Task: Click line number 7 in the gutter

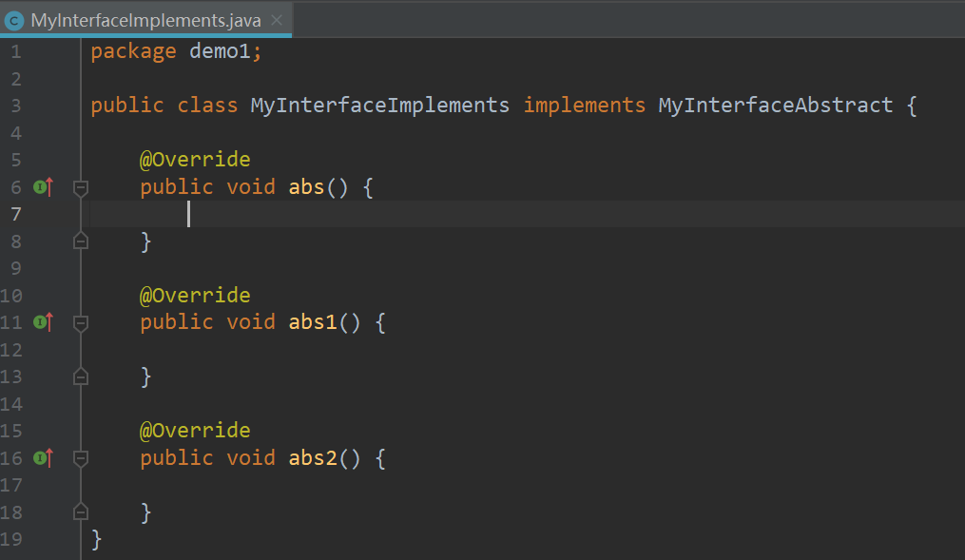Action: coord(16,214)
